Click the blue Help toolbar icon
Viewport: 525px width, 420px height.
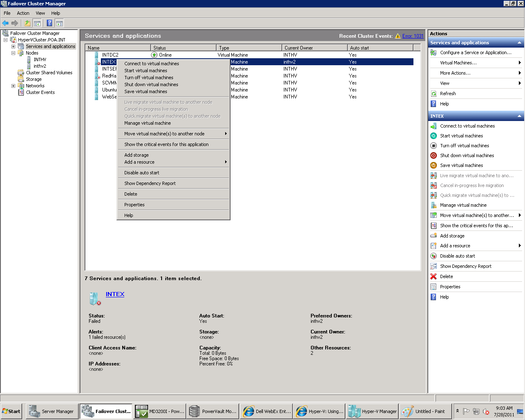49,23
